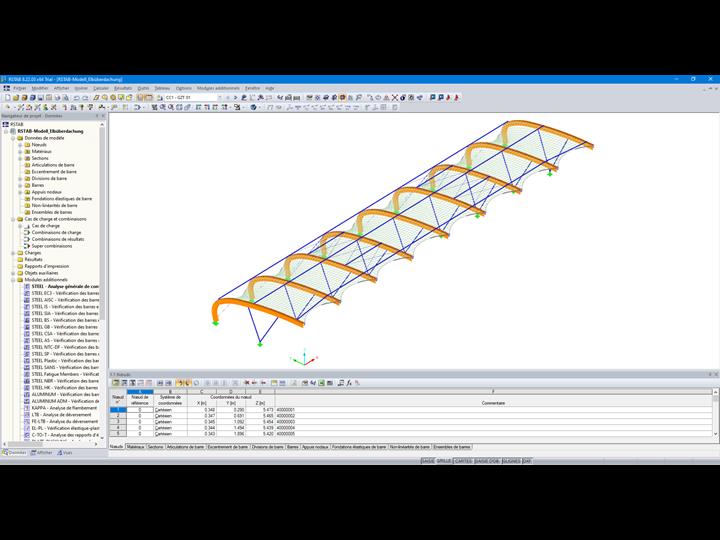The height and width of the screenshot is (540, 720).
Task: Click the Open file folder icon
Action: (16, 97)
